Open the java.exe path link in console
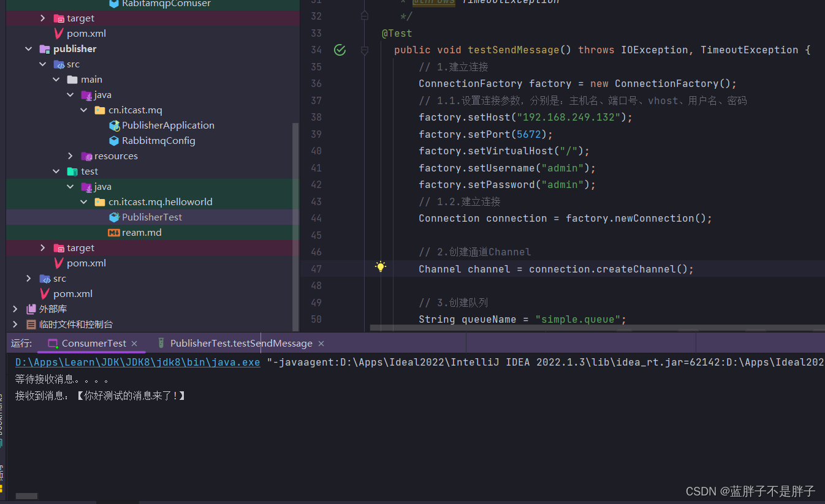 click(138, 363)
